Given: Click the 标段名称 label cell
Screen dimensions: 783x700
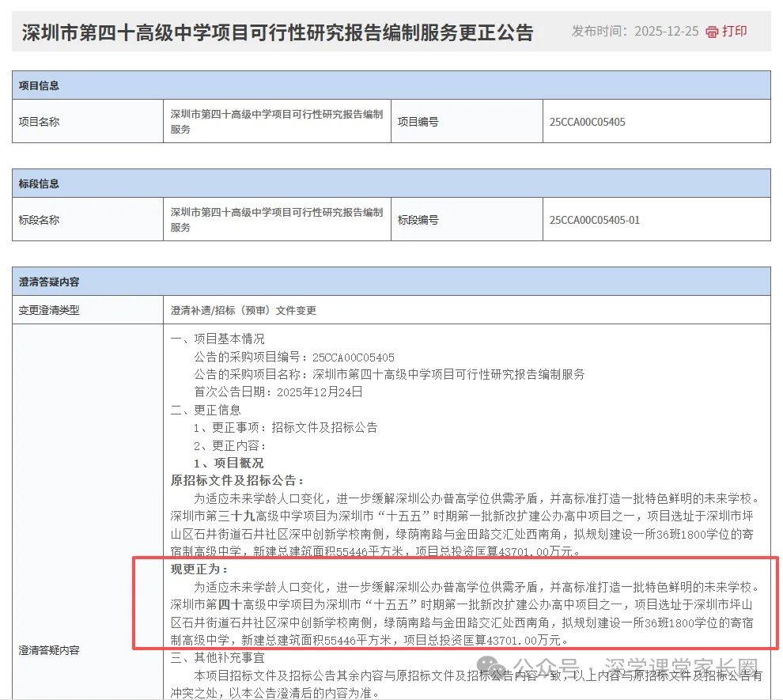Looking at the screenshot, I should click(88, 220).
